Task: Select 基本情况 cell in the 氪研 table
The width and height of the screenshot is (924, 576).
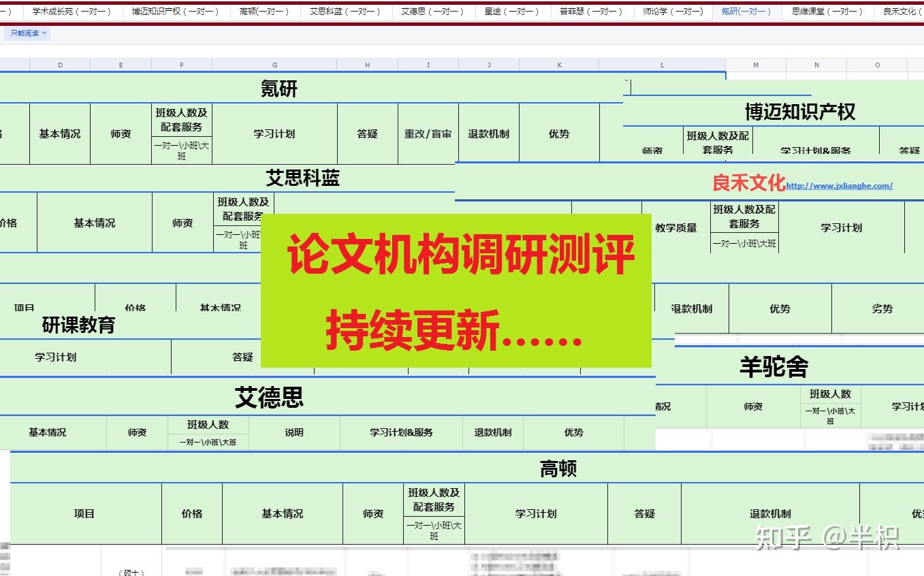Action: (60, 133)
